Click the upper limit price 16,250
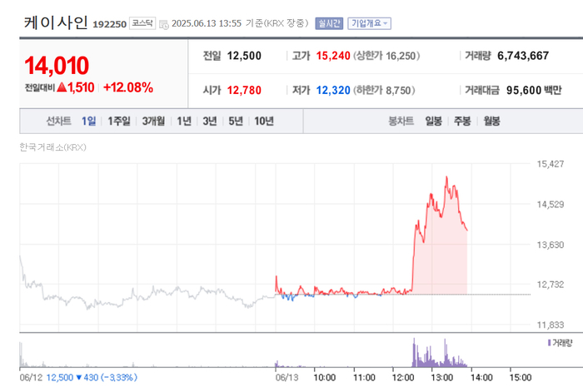 (x=400, y=56)
